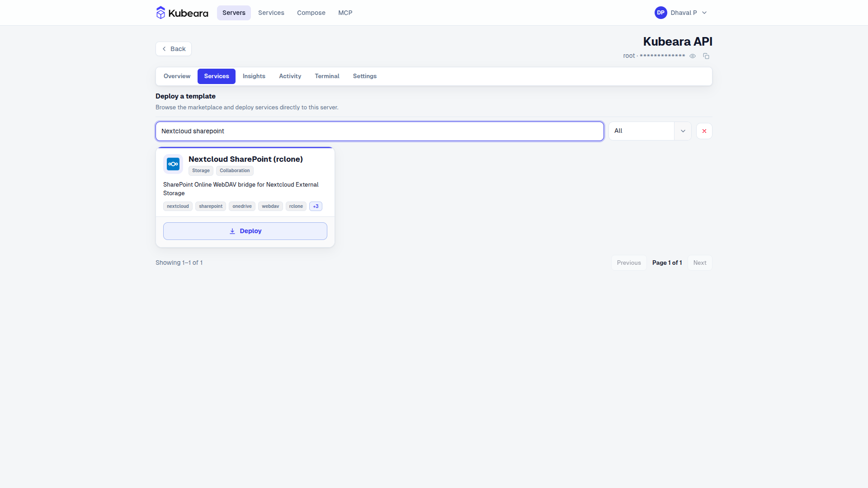868x488 pixels.
Task: Open the Activity tab
Action: pyautogui.click(x=290, y=76)
